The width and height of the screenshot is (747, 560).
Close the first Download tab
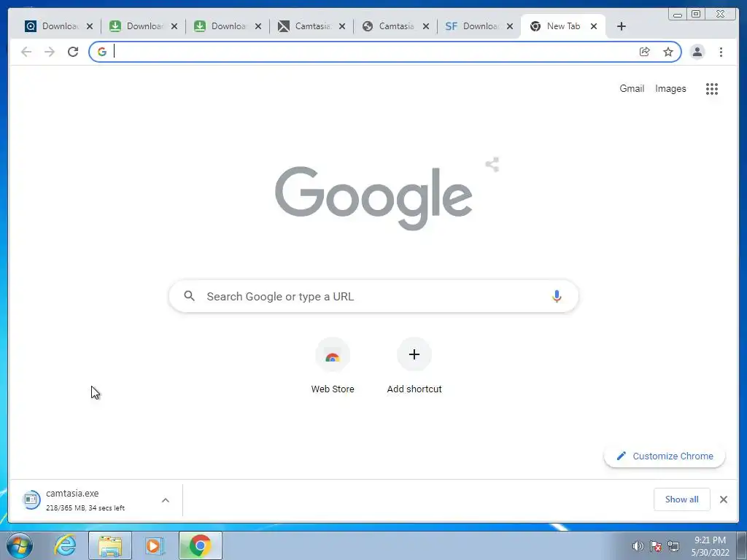coord(90,26)
